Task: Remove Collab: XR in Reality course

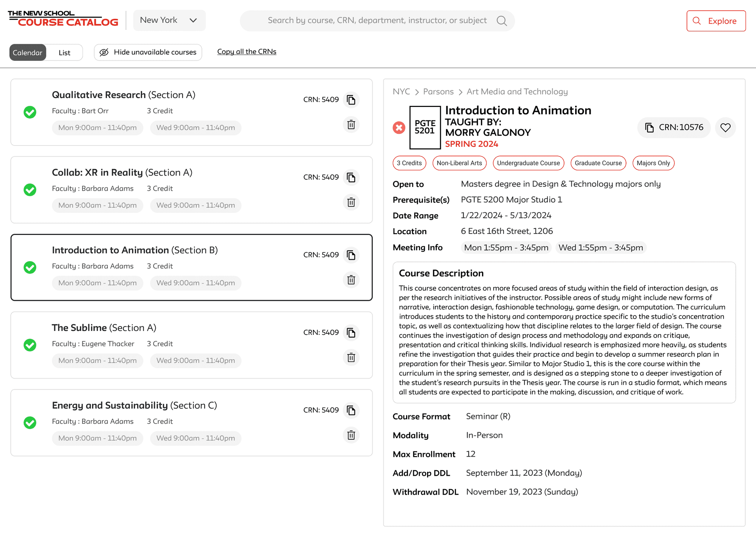Action: 351,202
